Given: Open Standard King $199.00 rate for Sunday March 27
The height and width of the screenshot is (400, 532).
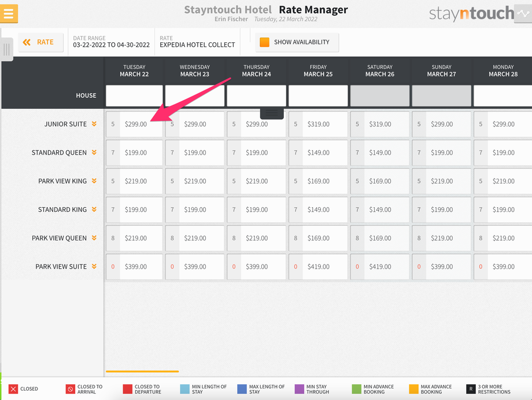Looking at the screenshot, I should (442, 210).
